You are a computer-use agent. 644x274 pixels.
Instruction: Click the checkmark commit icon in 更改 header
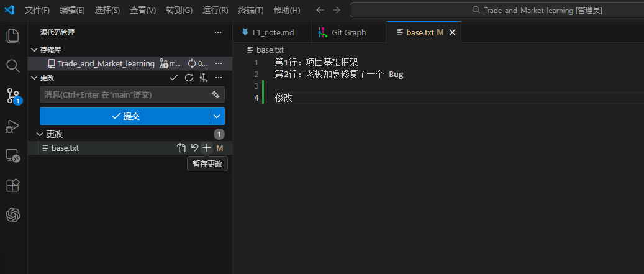click(x=174, y=78)
